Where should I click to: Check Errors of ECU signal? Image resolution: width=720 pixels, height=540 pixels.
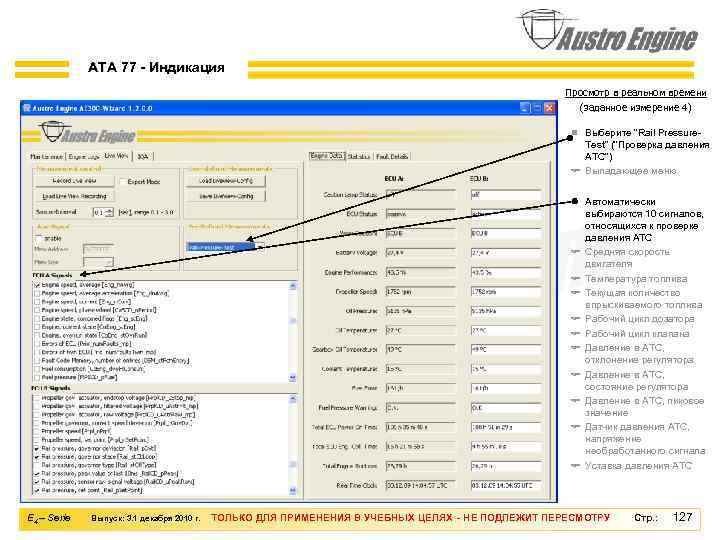point(37,343)
